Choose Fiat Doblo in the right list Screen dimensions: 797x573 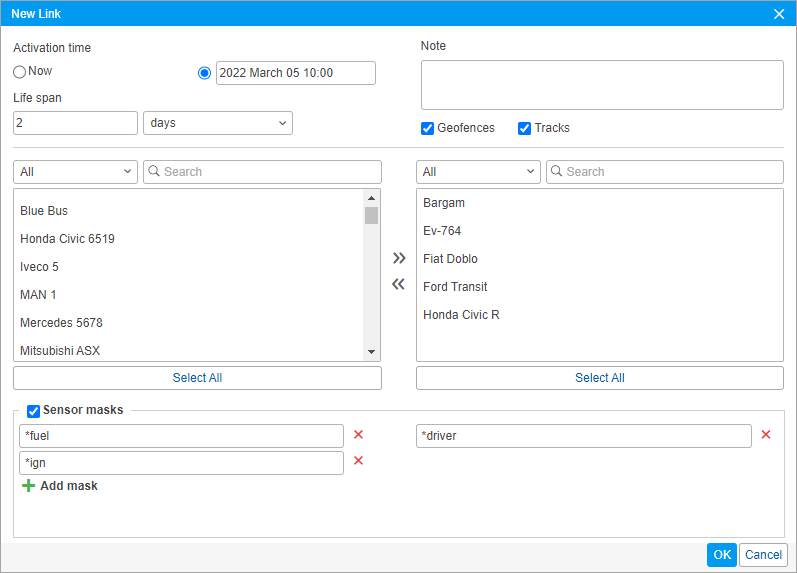tap(450, 259)
